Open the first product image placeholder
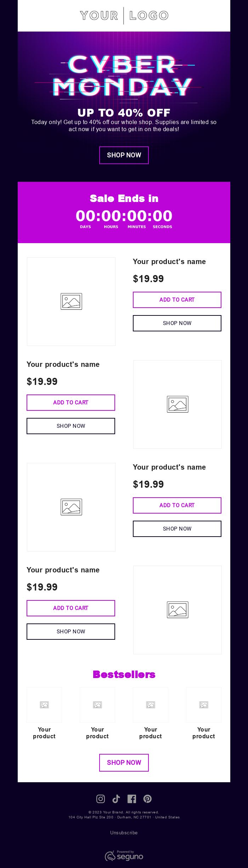This screenshot has height=868, width=248. (71, 302)
